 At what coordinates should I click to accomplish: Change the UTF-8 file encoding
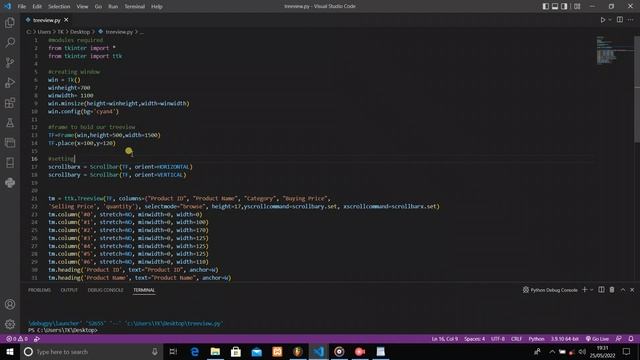(x=498, y=339)
